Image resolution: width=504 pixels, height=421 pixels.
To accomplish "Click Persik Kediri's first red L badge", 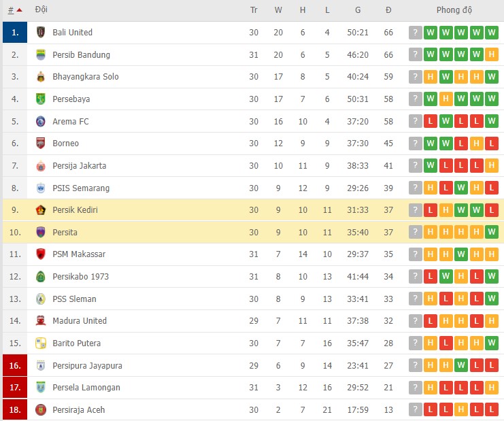I will [x=431, y=210].
